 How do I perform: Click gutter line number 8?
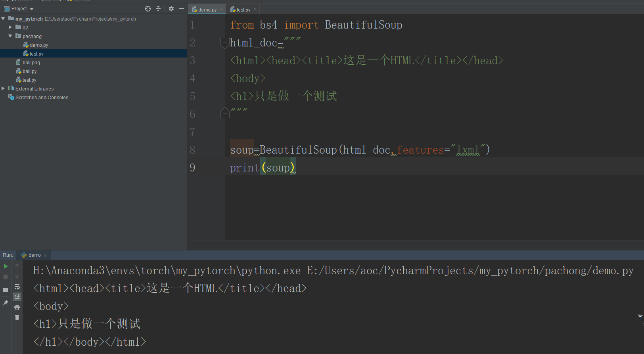[192, 150]
